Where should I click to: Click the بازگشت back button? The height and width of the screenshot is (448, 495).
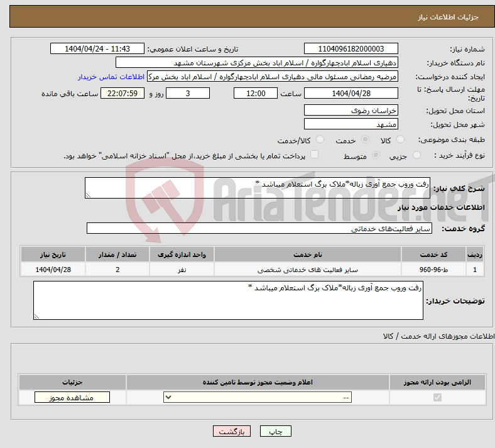232,431
